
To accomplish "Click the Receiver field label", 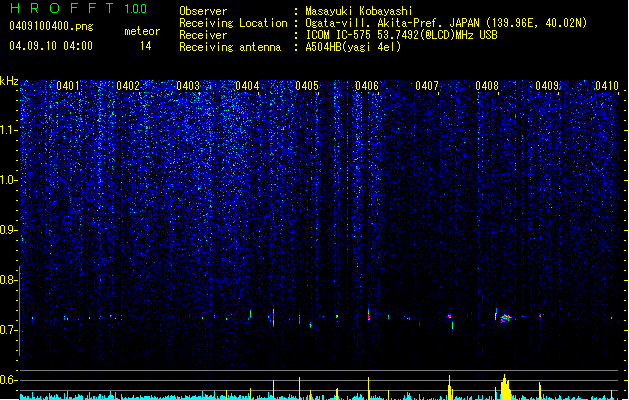I will click(203, 35).
